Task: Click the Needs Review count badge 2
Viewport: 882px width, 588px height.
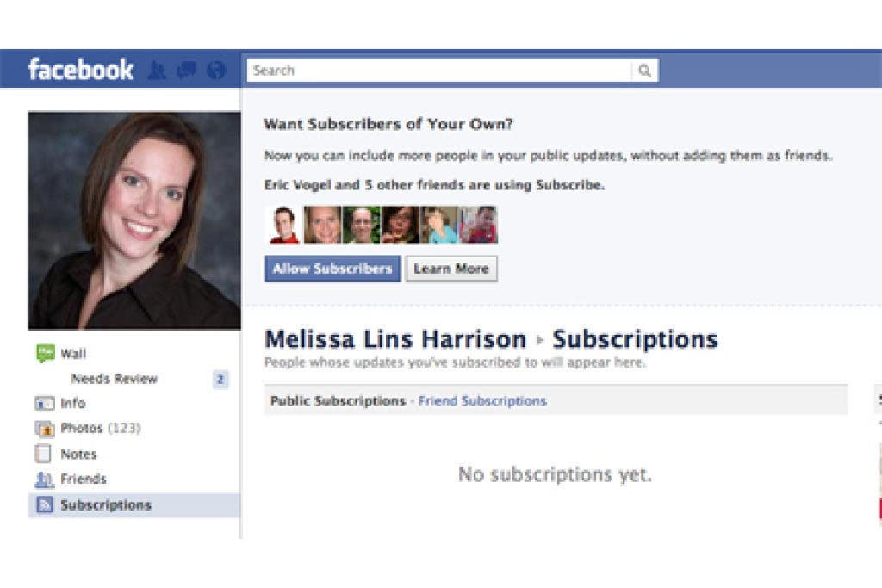Action: coord(220,380)
